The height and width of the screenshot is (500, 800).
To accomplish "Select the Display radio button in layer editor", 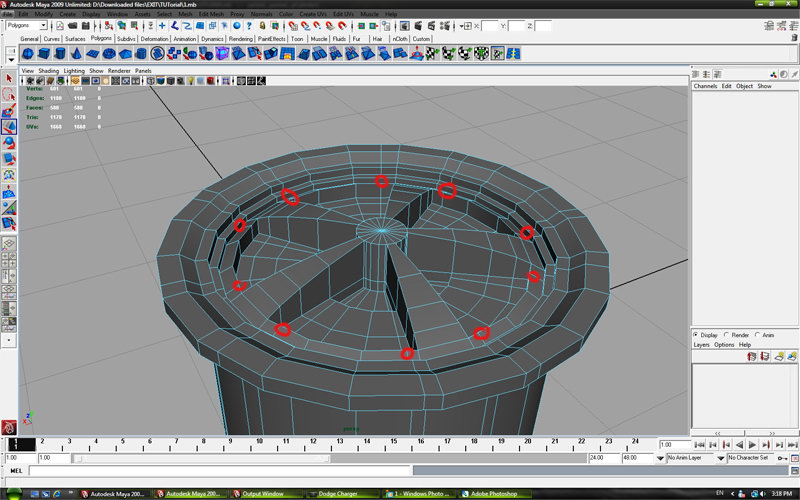I will (x=697, y=335).
